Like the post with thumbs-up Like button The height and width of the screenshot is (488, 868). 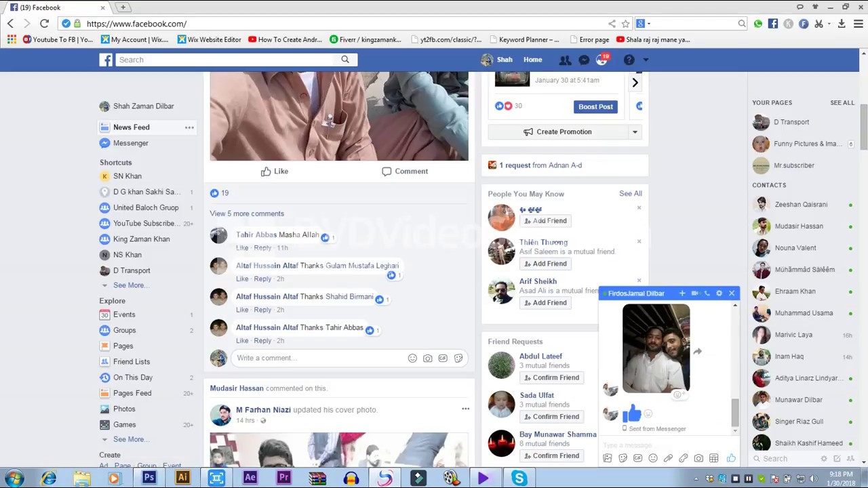pyautogui.click(x=275, y=171)
